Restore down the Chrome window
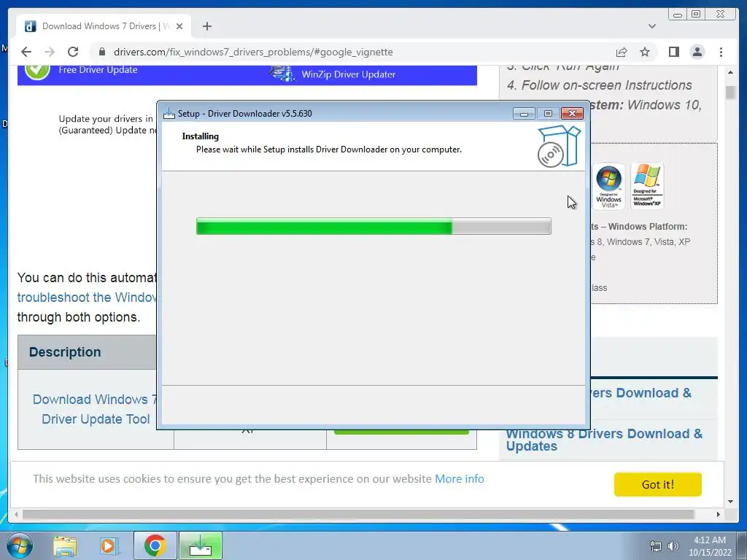 tap(696, 15)
